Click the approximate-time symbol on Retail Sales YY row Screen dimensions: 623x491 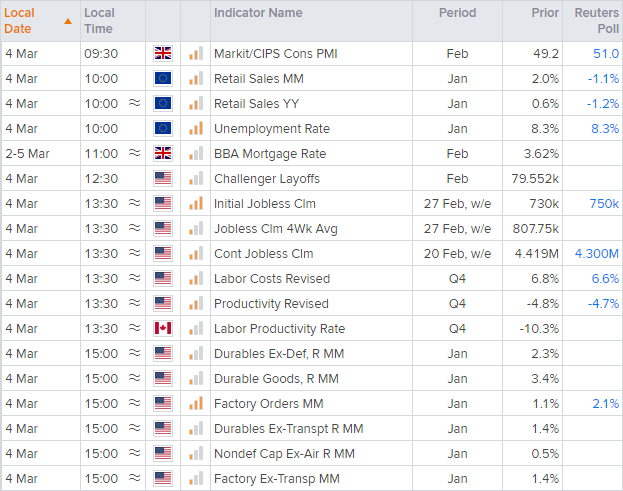tap(135, 104)
